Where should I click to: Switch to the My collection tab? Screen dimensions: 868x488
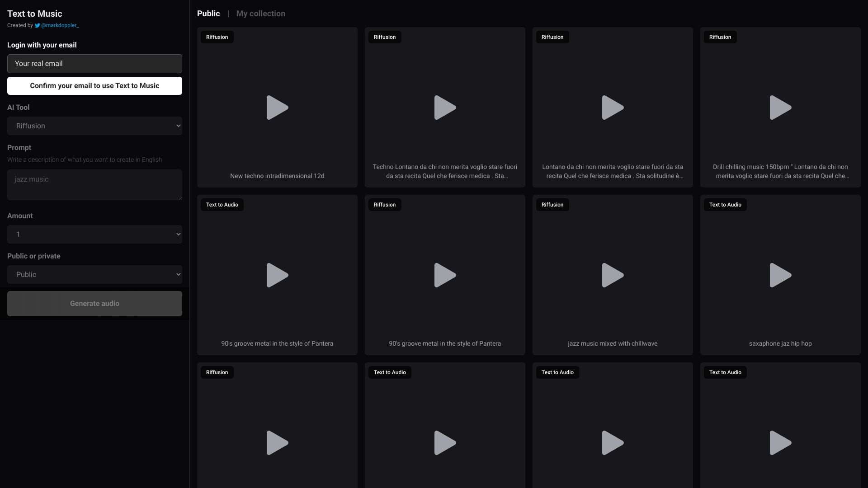click(x=261, y=14)
